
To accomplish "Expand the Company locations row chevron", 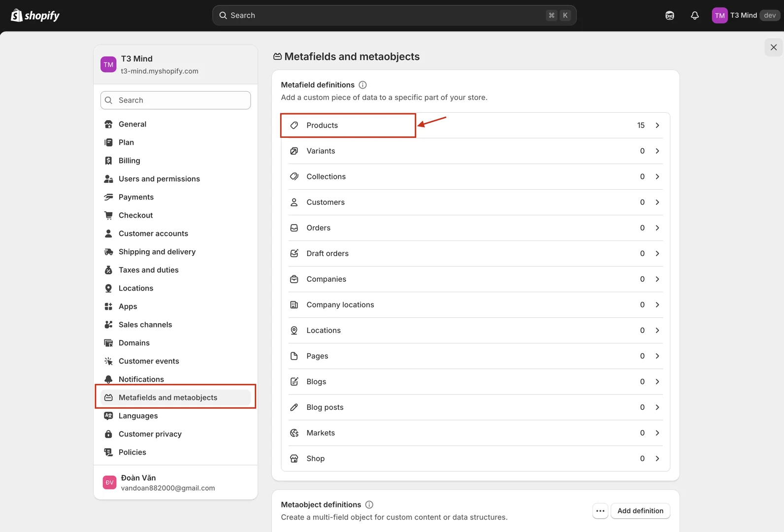I will (x=657, y=304).
